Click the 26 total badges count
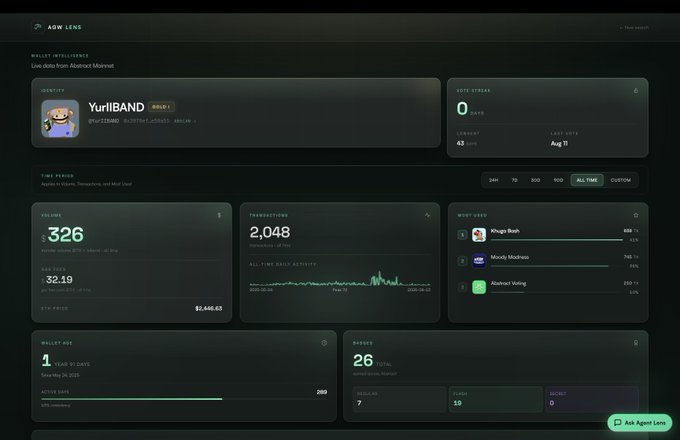The width and height of the screenshot is (680, 440). tap(363, 361)
